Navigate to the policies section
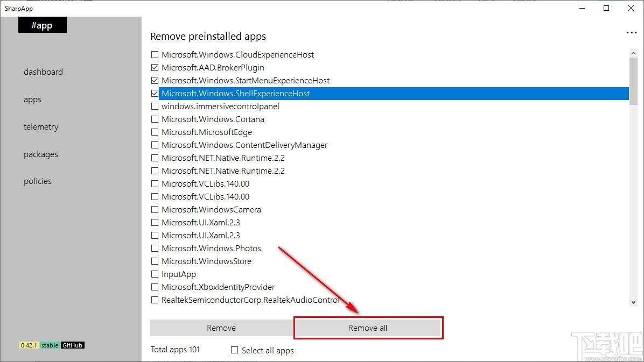 pos(38,181)
